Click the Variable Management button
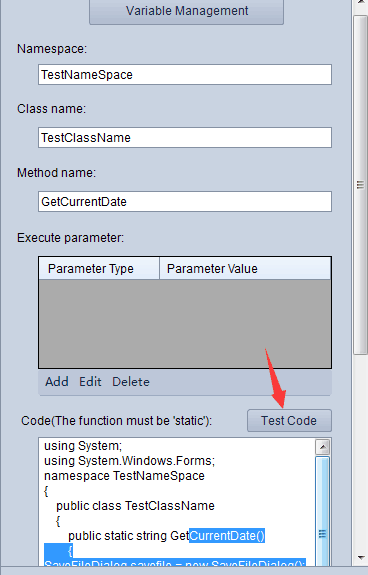 186,11
